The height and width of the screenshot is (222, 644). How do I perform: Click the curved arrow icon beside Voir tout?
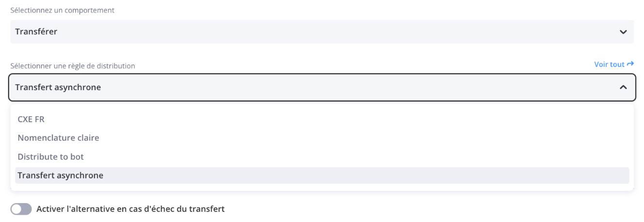[630, 64]
